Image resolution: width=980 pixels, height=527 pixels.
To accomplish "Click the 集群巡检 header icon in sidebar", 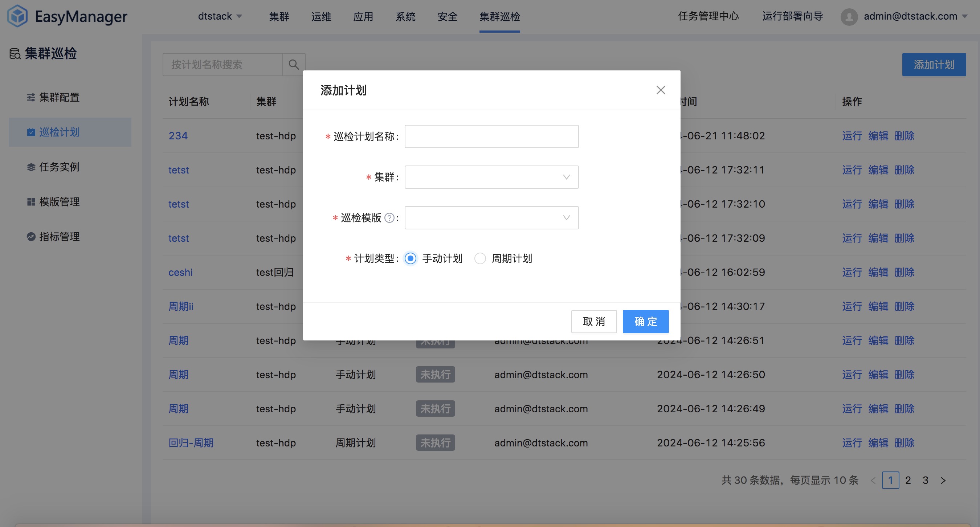I will 15,54.
